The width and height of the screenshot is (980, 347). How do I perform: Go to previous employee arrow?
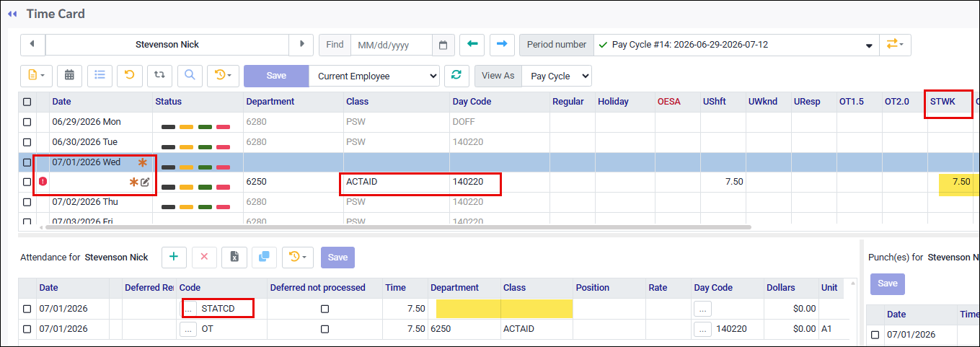click(32, 45)
